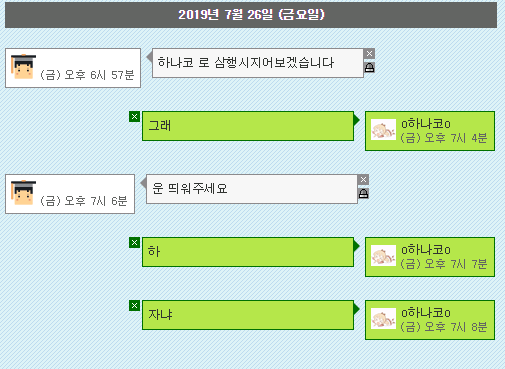
Task: Delete the 하나코 로 삼행시 message with X
Action: [369, 53]
